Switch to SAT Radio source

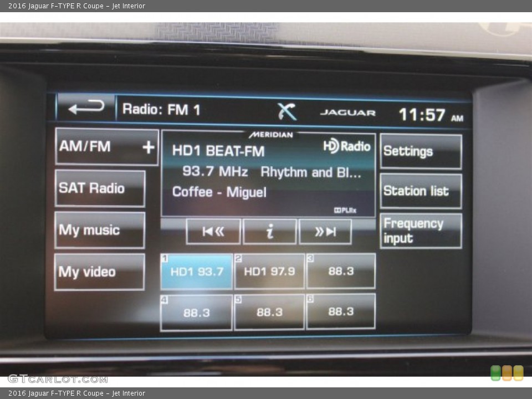click(x=100, y=188)
